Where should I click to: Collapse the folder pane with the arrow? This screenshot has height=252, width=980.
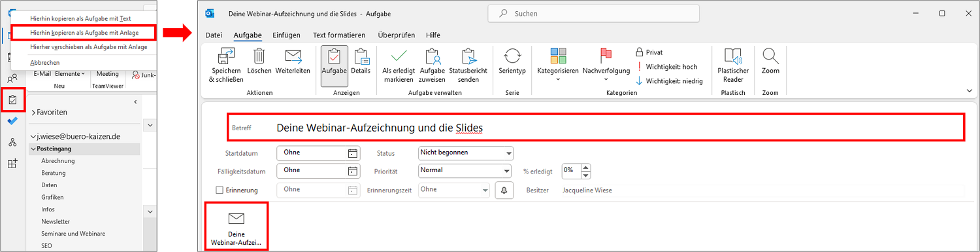tap(135, 102)
